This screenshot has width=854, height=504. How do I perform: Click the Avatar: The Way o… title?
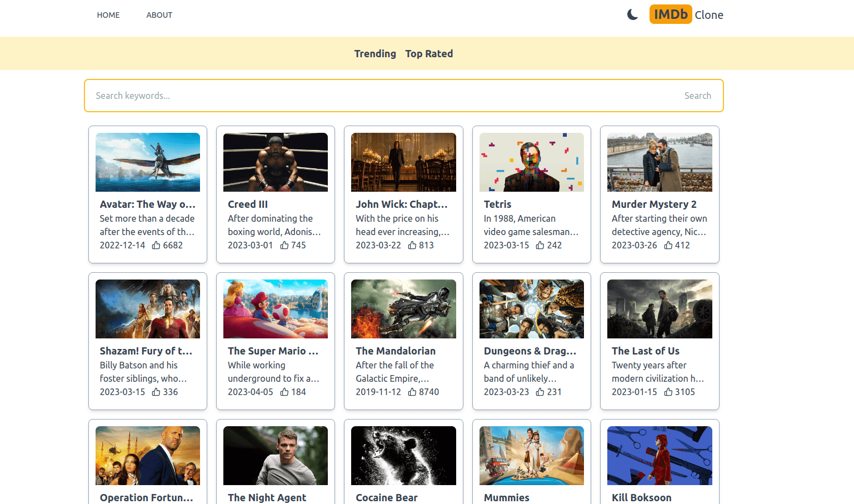(x=147, y=204)
